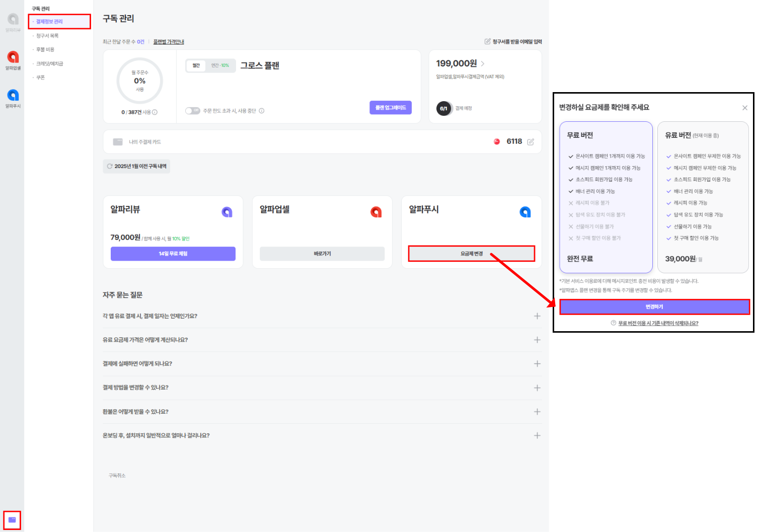
Task: Click the question mark icon under 변경하기
Action: point(614,323)
